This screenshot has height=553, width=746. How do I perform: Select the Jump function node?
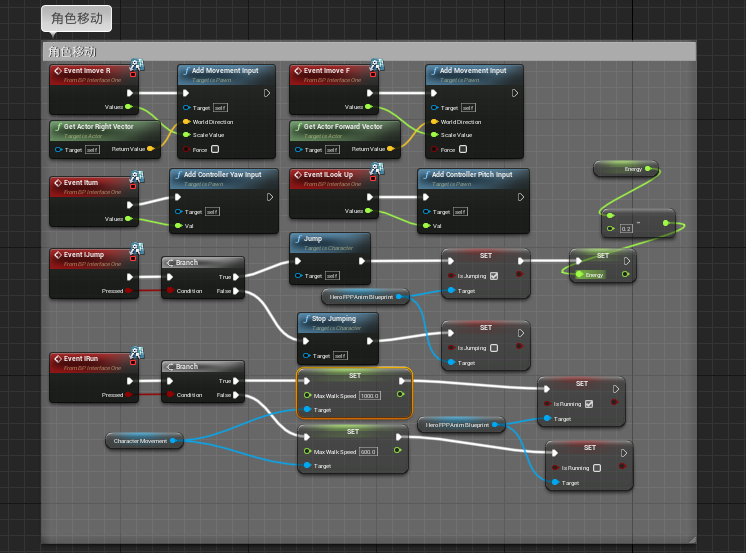tap(330, 258)
